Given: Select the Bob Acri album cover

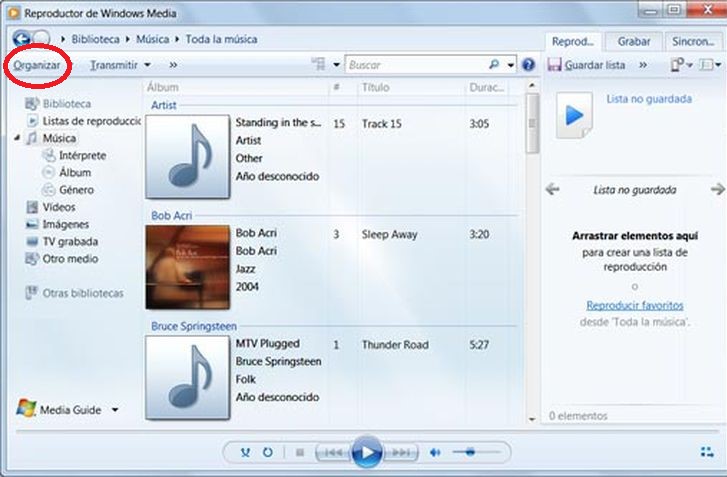Looking at the screenshot, I should point(188,267).
